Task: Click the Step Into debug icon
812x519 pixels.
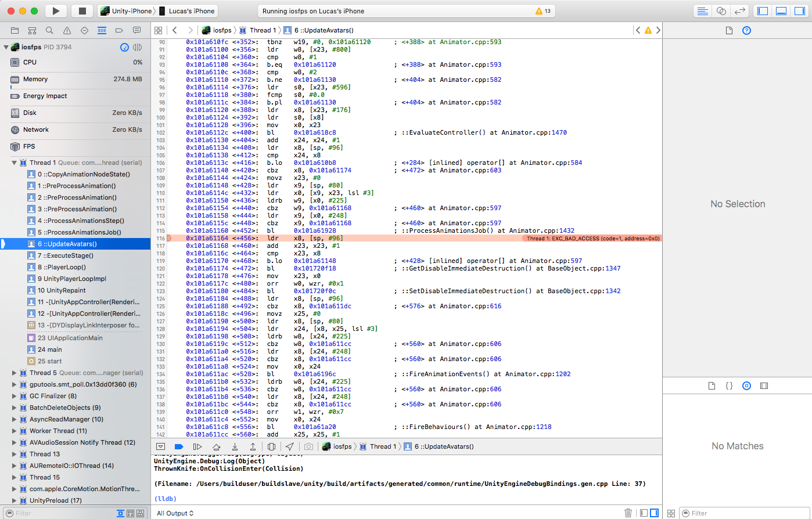Action: (x=235, y=446)
